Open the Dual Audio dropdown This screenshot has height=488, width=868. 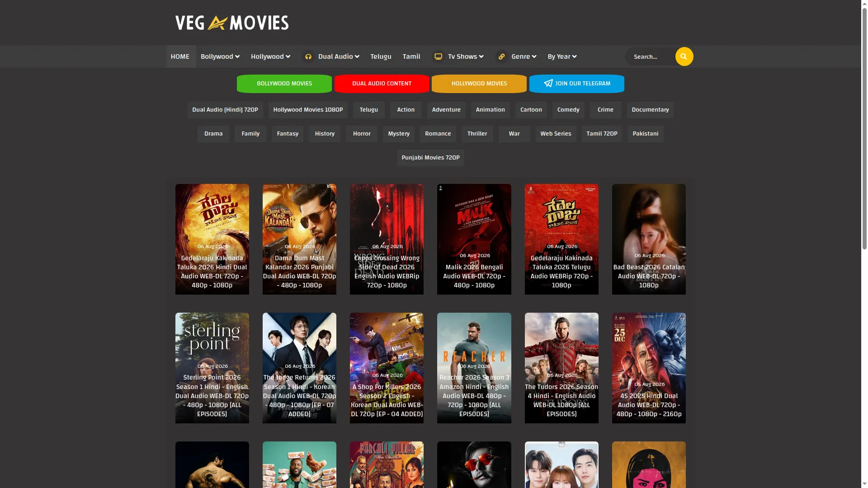(x=339, y=56)
